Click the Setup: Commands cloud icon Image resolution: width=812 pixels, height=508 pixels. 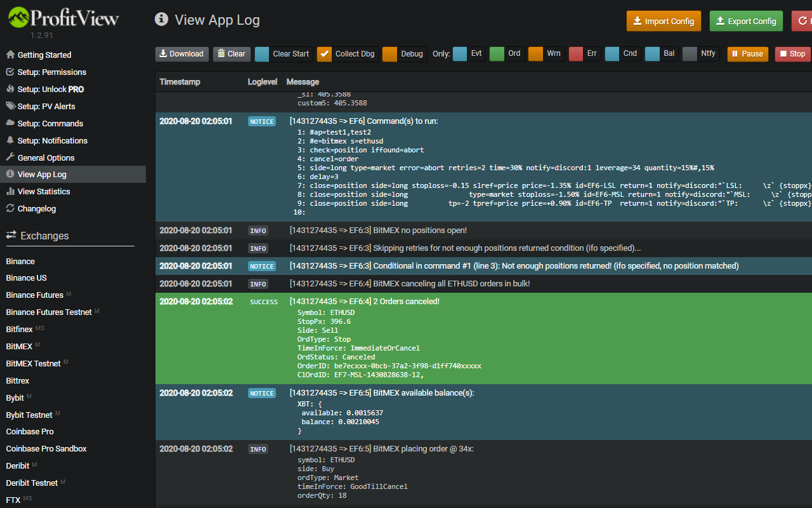pos(10,123)
